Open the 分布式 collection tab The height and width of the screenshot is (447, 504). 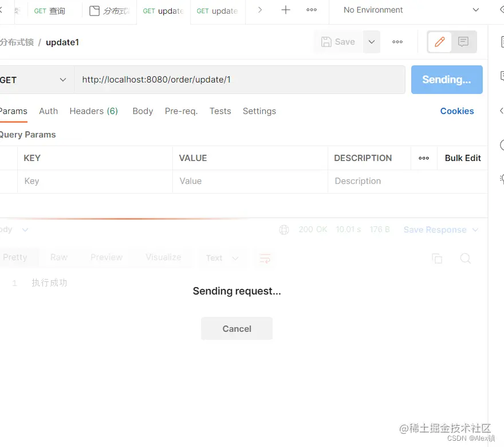(109, 11)
